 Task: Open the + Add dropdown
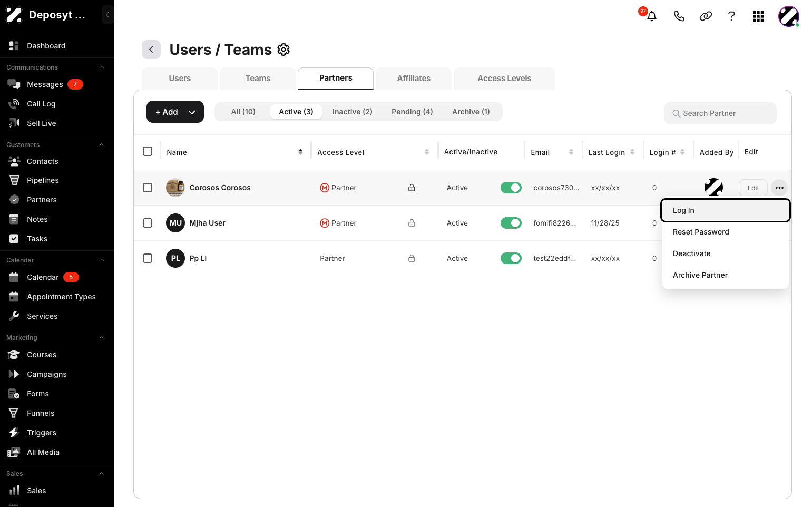point(175,112)
